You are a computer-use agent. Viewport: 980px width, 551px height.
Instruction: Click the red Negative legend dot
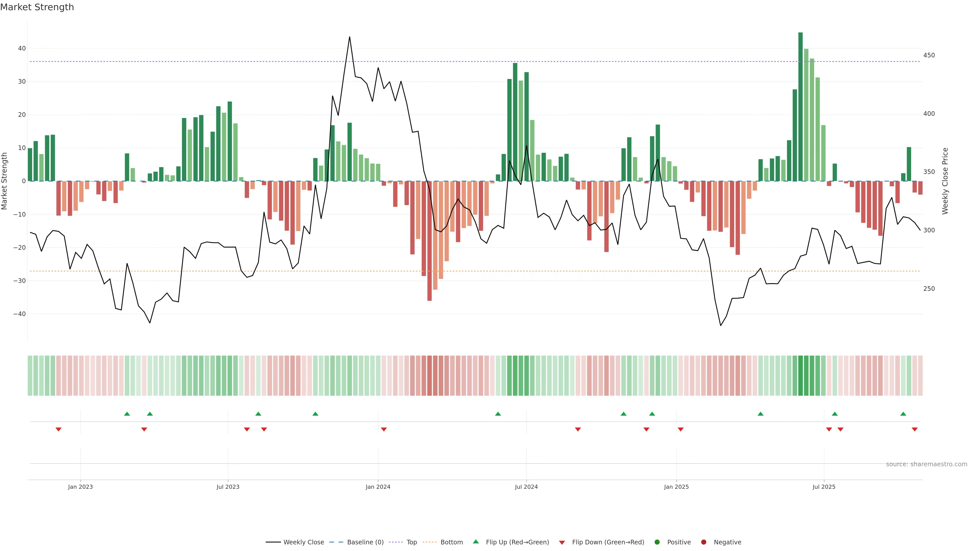click(703, 542)
